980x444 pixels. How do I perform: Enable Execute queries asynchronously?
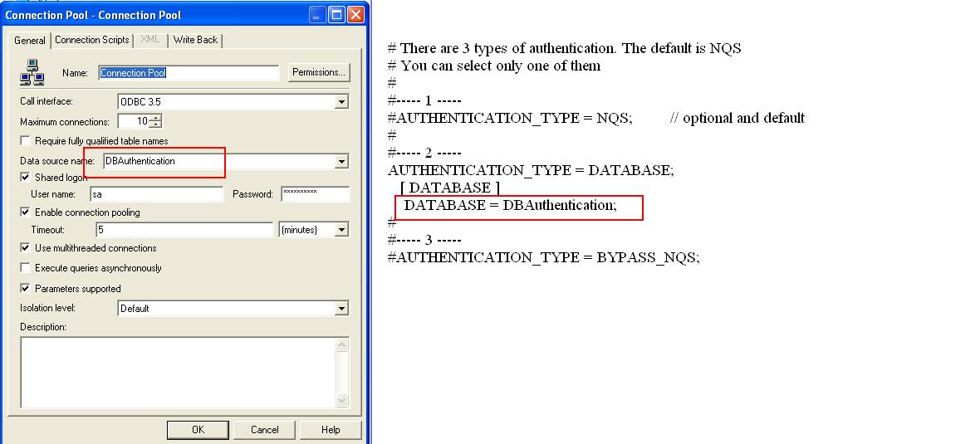(x=26, y=268)
